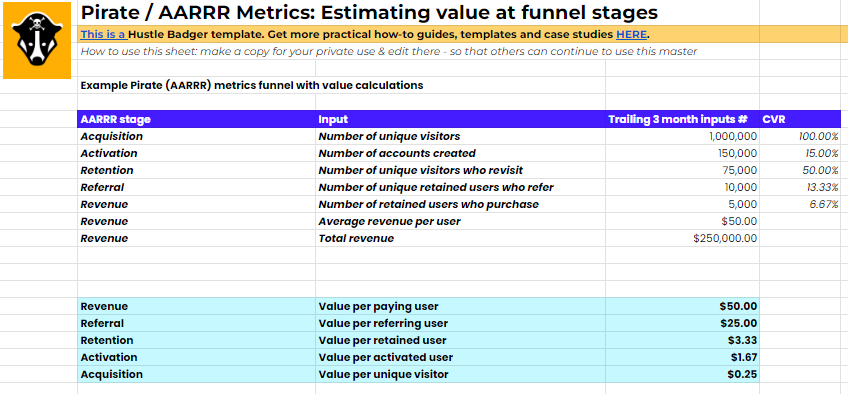Select the 1,000,000 visitors value
848x394 pixels.
tap(683, 136)
